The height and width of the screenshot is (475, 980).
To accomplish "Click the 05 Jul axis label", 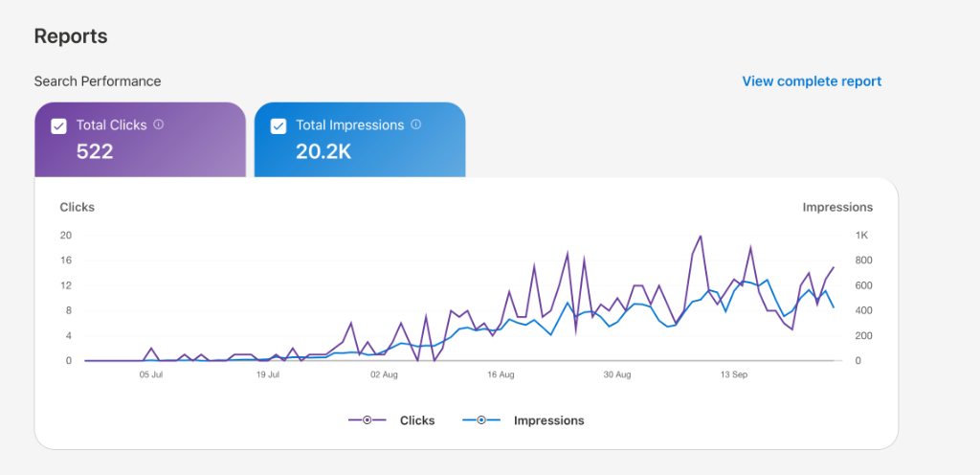I will [x=151, y=375].
